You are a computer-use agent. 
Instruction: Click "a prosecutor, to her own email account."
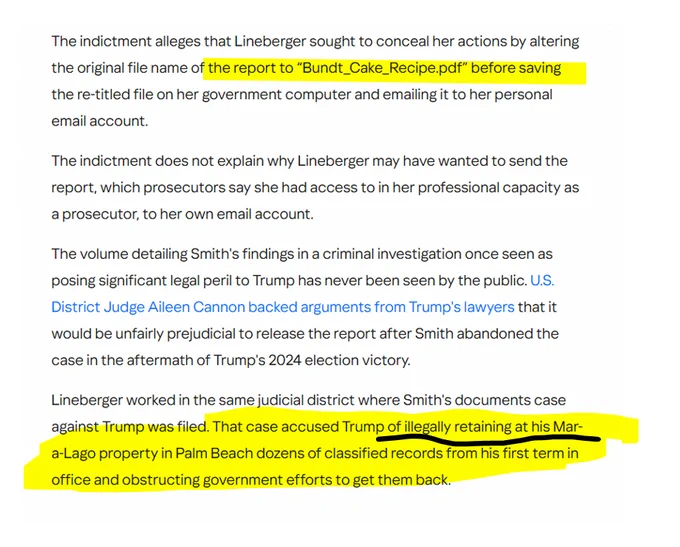pos(182,214)
